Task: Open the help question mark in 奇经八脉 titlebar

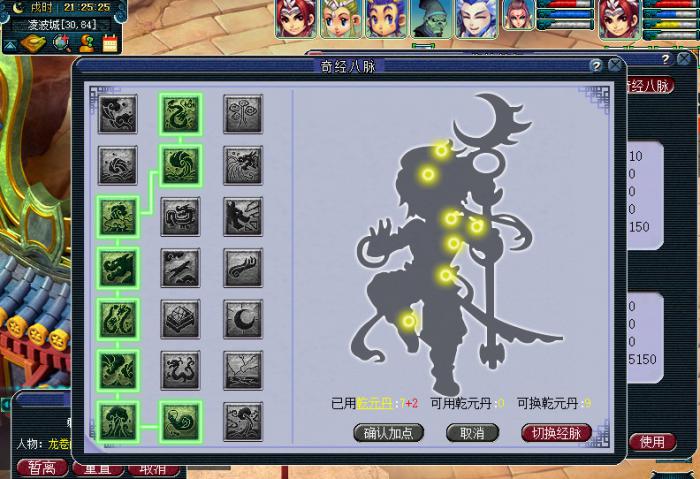Action: click(596, 66)
